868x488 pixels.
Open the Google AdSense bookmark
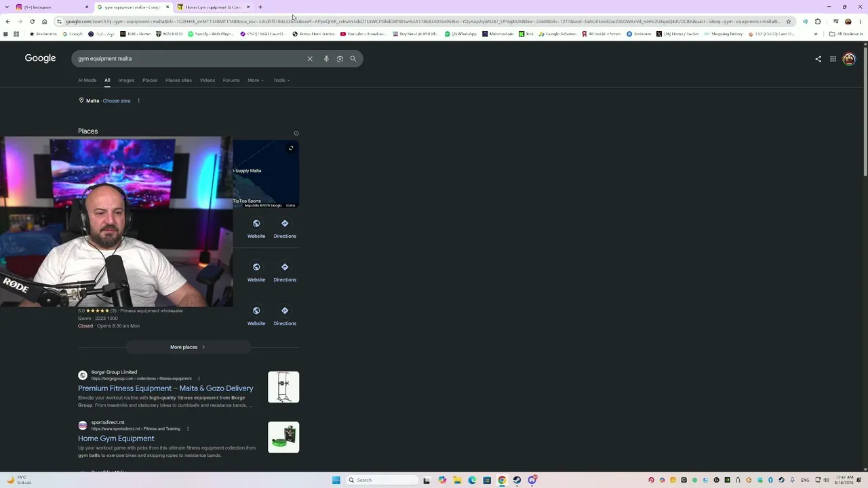click(x=557, y=34)
